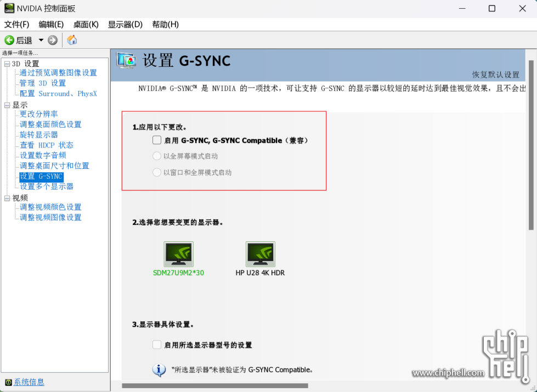This screenshot has height=392, width=537.
Task: Enable G-SYNC, G-SYNC Compatible checkbox
Action: click(x=157, y=140)
